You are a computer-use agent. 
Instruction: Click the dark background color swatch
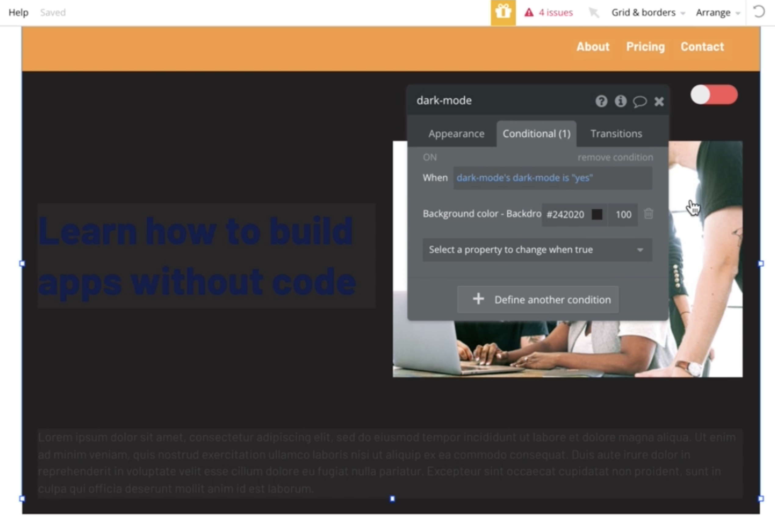point(597,214)
